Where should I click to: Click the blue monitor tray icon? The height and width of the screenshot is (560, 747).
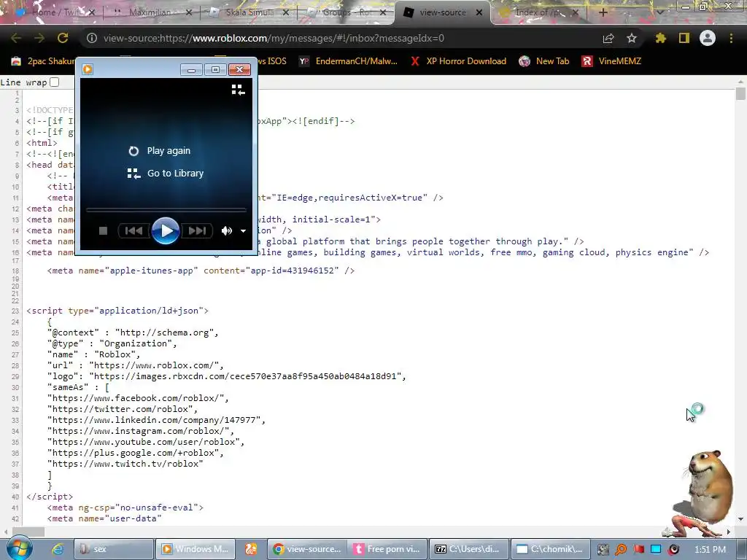click(x=656, y=549)
